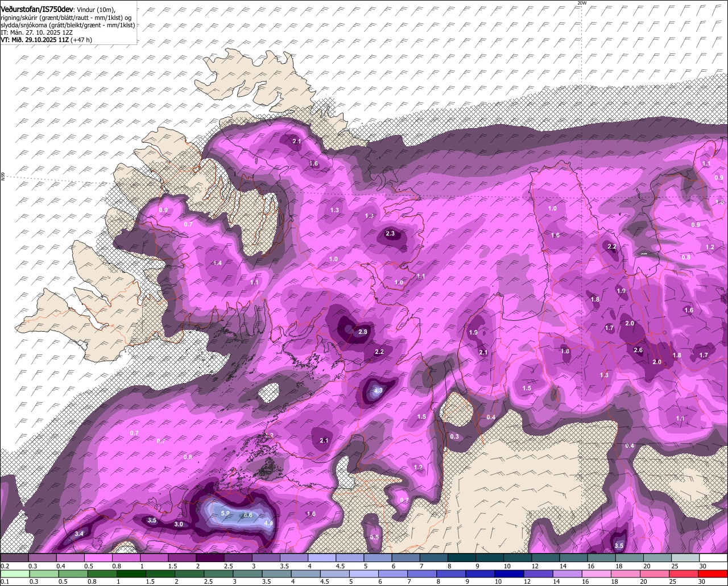This screenshot has width=728, height=586.
Task: Click the 25 label in the top legend row
Action: [675, 566]
